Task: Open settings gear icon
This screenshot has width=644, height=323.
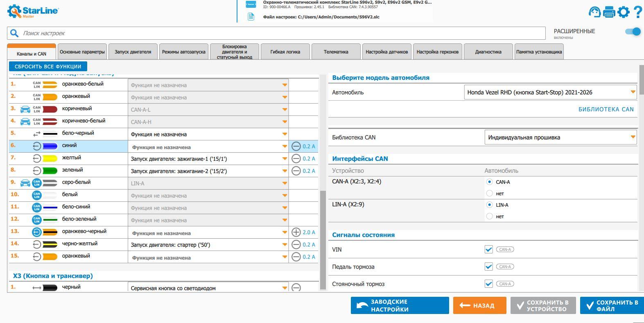Action: 624,12
